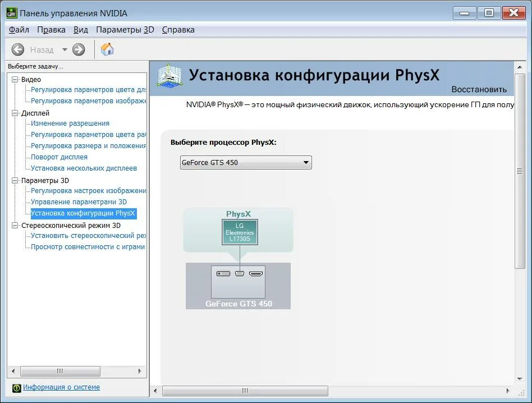Open back history dropdown arrow
This screenshot has width=532, height=403.
[x=65, y=49]
